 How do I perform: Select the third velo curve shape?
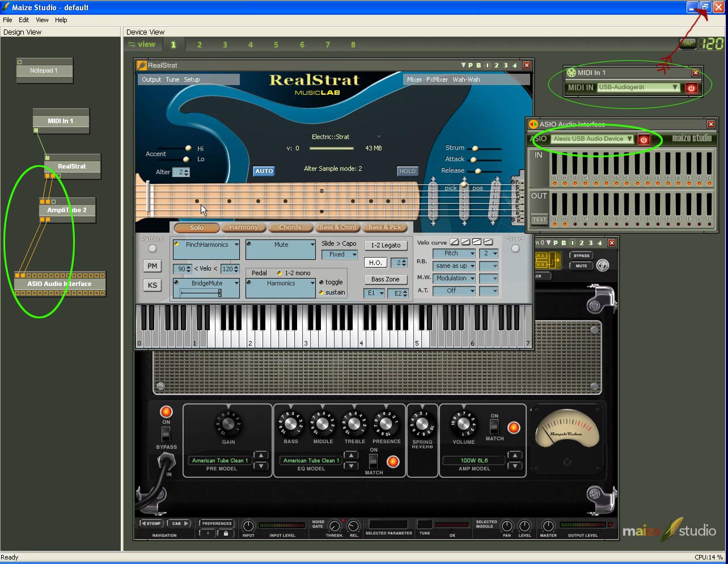[477, 242]
